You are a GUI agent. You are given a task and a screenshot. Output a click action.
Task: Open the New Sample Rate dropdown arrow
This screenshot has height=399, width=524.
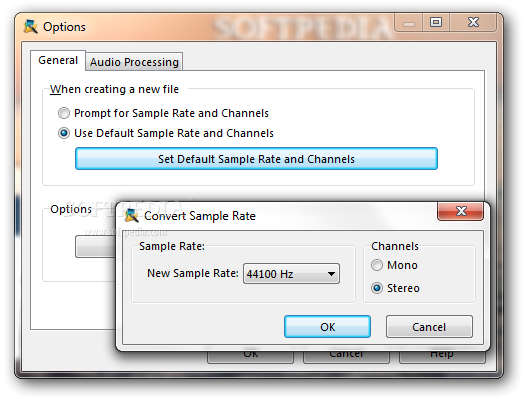(x=331, y=274)
